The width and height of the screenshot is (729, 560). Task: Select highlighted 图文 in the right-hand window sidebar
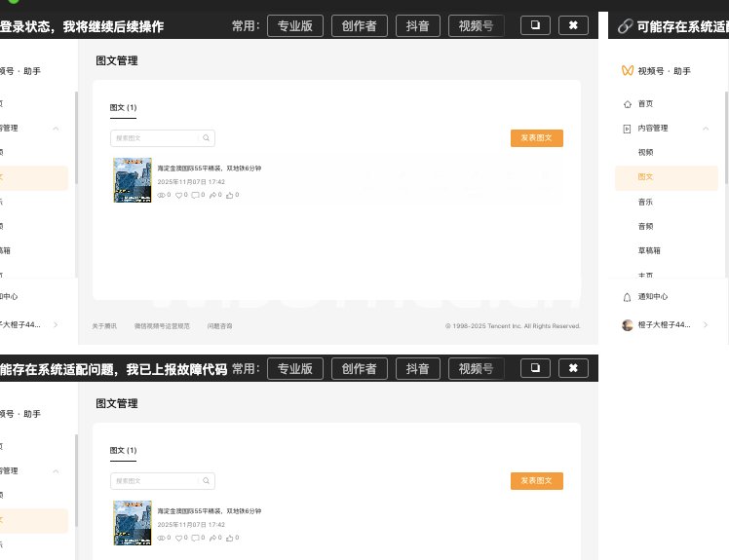[x=667, y=177]
